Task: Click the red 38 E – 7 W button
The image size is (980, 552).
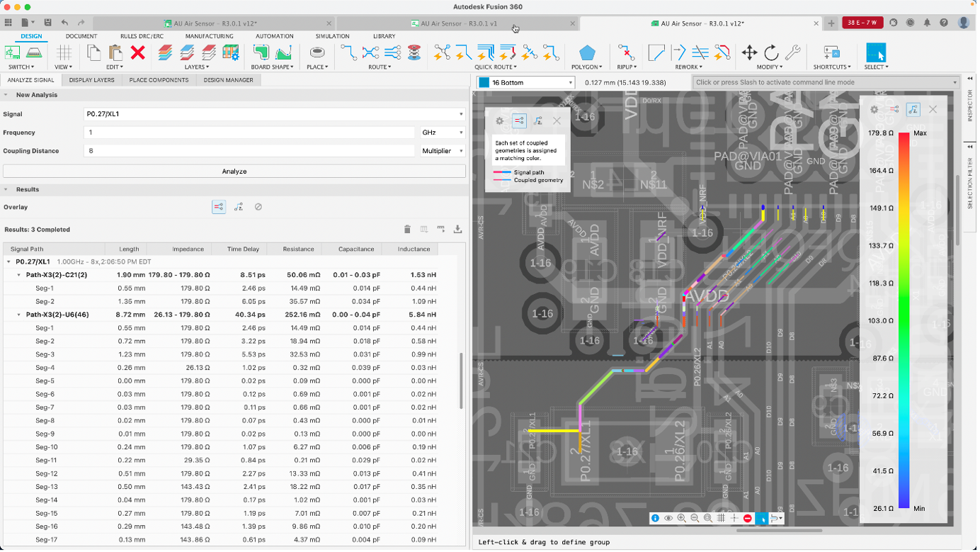Action: [x=862, y=23]
